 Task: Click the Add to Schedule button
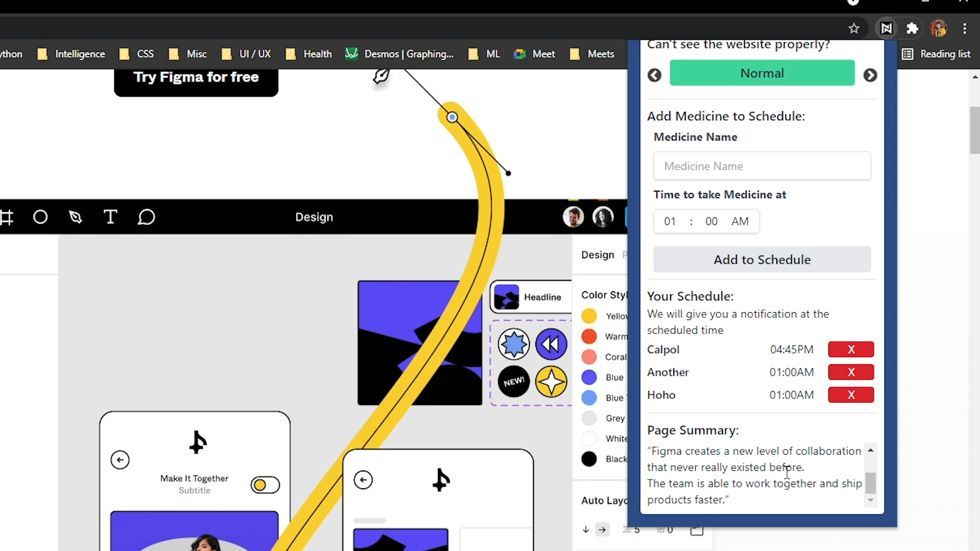coord(762,260)
